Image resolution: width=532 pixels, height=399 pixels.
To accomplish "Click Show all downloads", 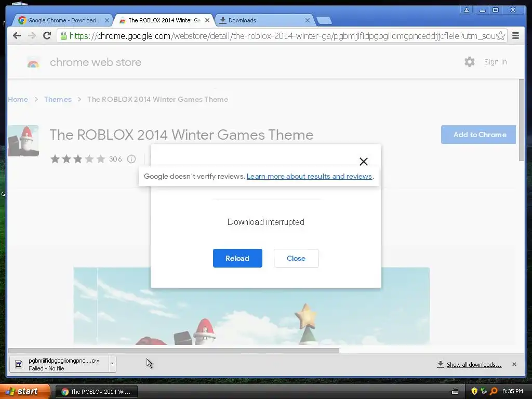I will coord(474,364).
